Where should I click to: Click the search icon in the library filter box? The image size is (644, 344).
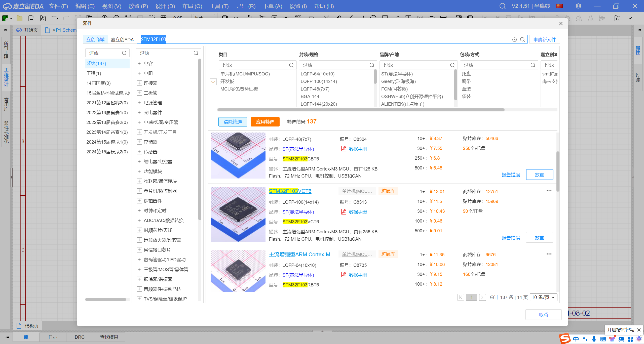point(124,53)
